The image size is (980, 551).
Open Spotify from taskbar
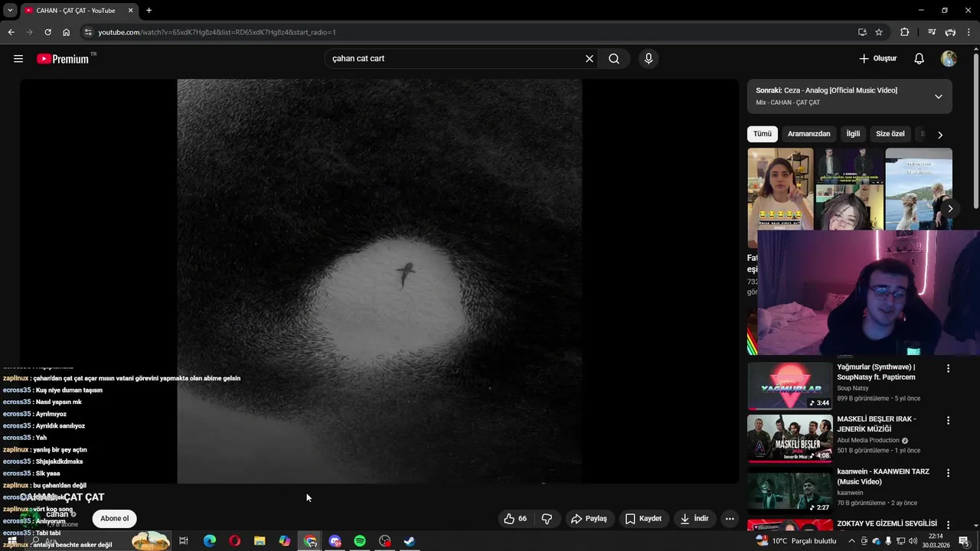point(360,541)
